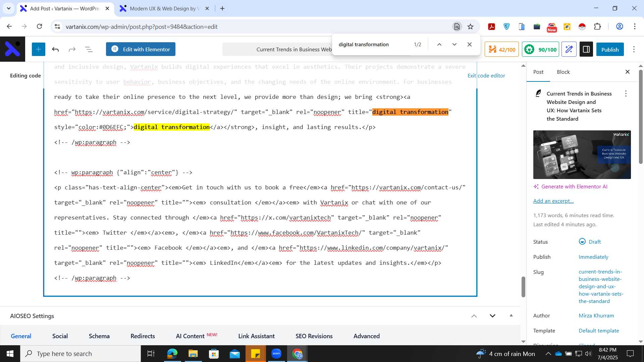Open the Adobe Acrobat extension
The height and width of the screenshot is (362, 644).
tap(491, 26)
